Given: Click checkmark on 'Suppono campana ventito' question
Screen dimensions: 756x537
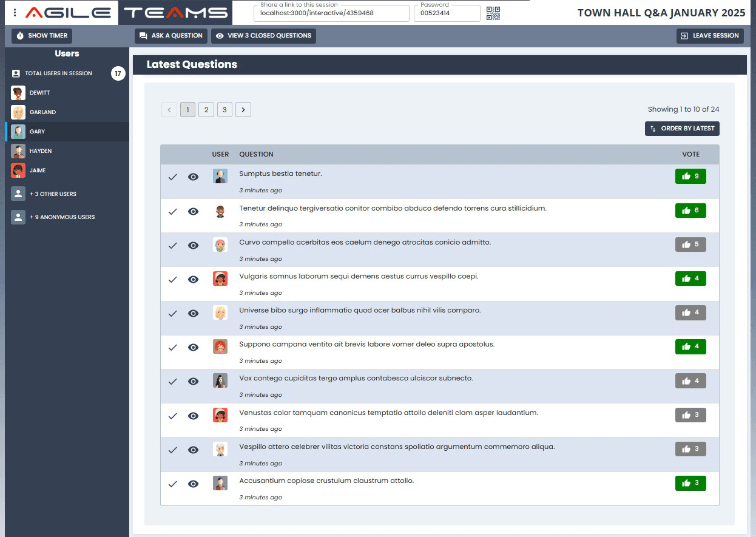Looking at the screenshot, I should point(173,347).
